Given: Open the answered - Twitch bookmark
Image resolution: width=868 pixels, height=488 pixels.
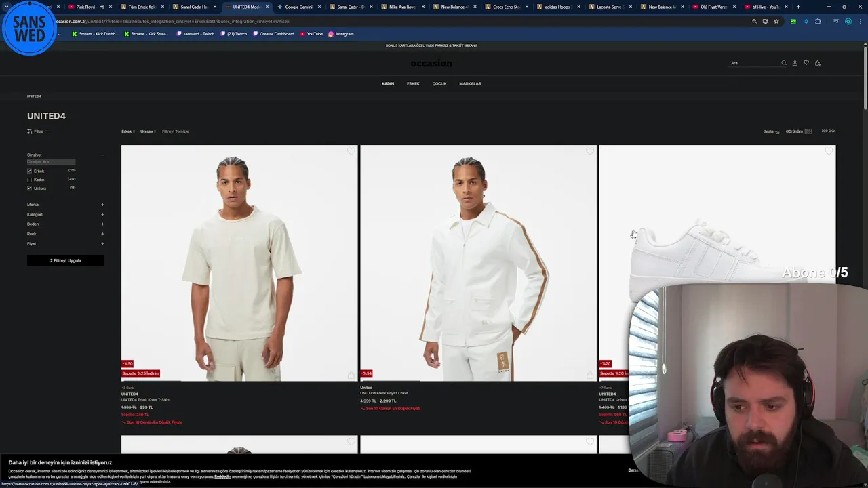Looking at the screenshot, I should coord(195,34).
